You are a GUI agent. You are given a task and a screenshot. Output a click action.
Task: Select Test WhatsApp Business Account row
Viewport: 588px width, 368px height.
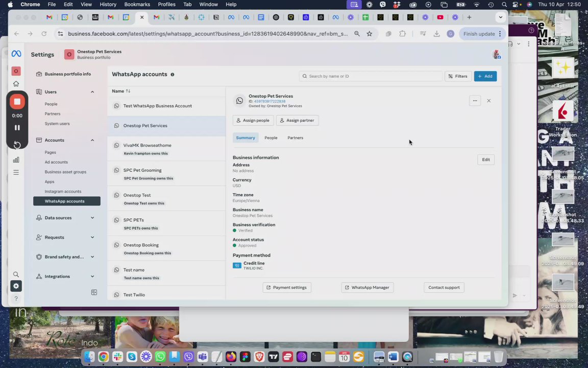click(x=166, y=106)
